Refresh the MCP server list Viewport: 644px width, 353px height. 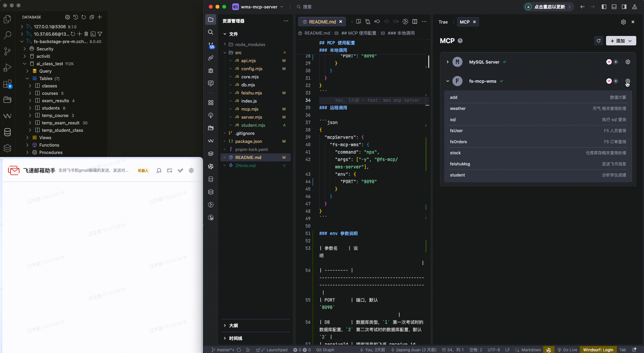[x=599, y=41]
